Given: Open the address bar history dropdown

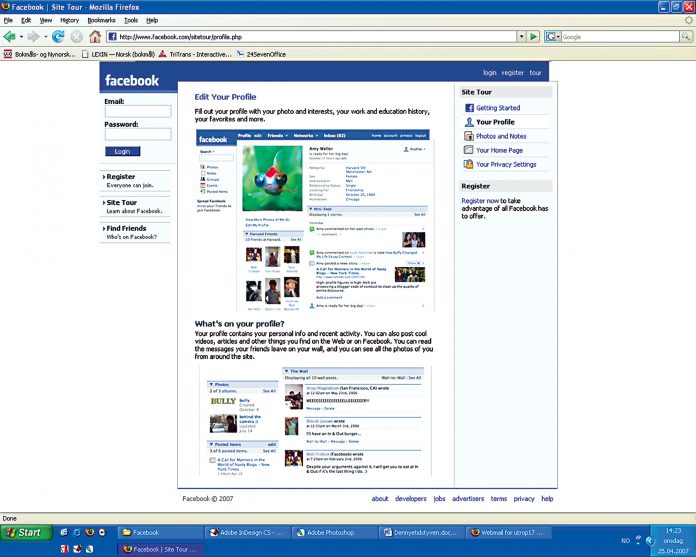Looking at the screenshot, I should click(522, 37).
